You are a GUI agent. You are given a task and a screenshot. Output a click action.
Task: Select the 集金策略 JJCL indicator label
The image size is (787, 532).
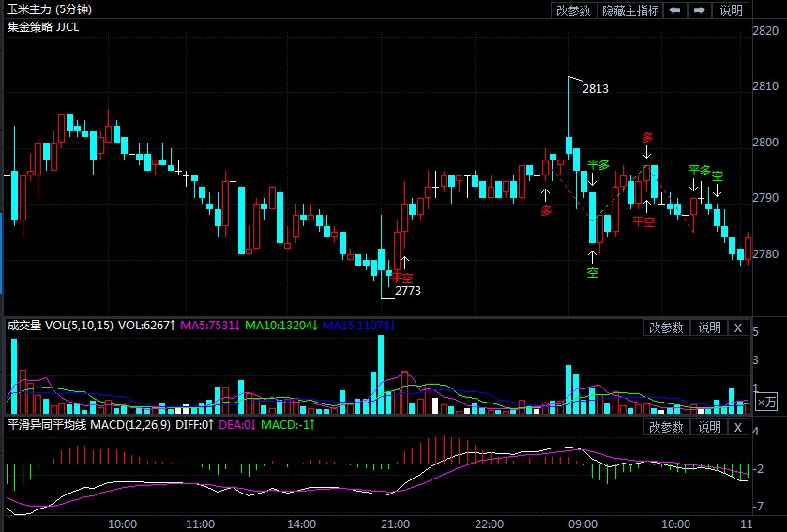click(43, 27)
